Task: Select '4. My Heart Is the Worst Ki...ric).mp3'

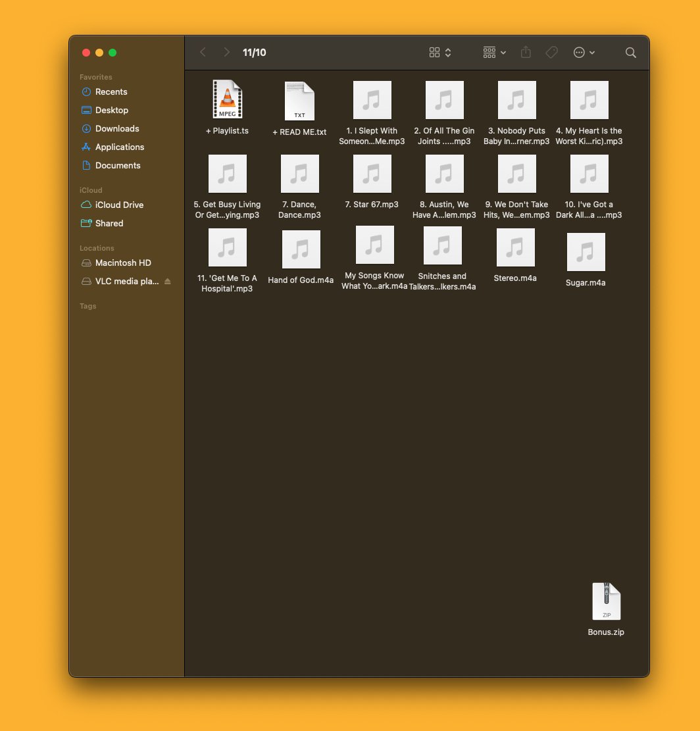Action: [589, 100]
